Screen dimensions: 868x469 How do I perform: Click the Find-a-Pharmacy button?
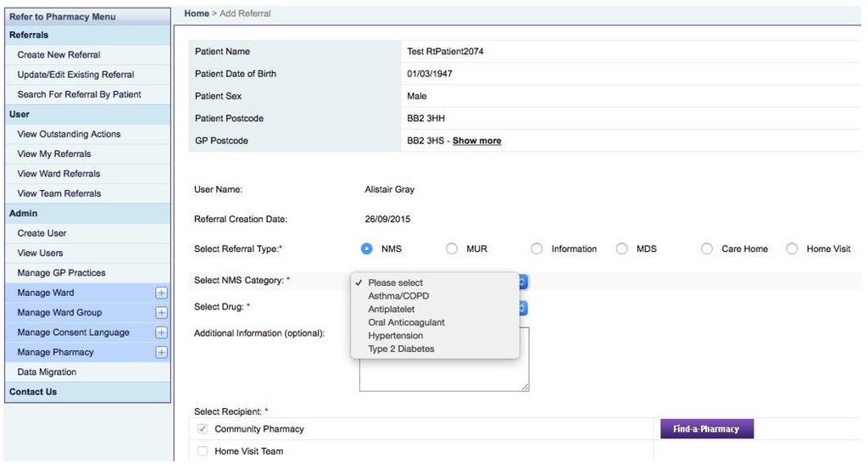click(706, 429)
